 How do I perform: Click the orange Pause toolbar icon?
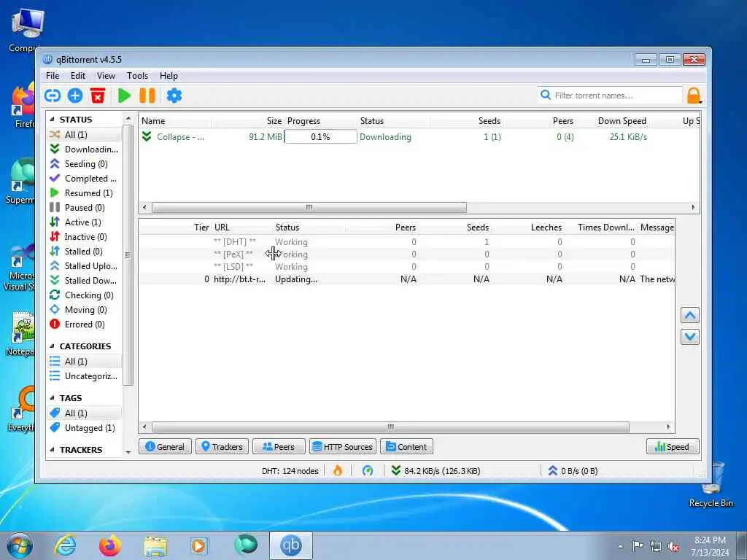(x=147, y=96)
